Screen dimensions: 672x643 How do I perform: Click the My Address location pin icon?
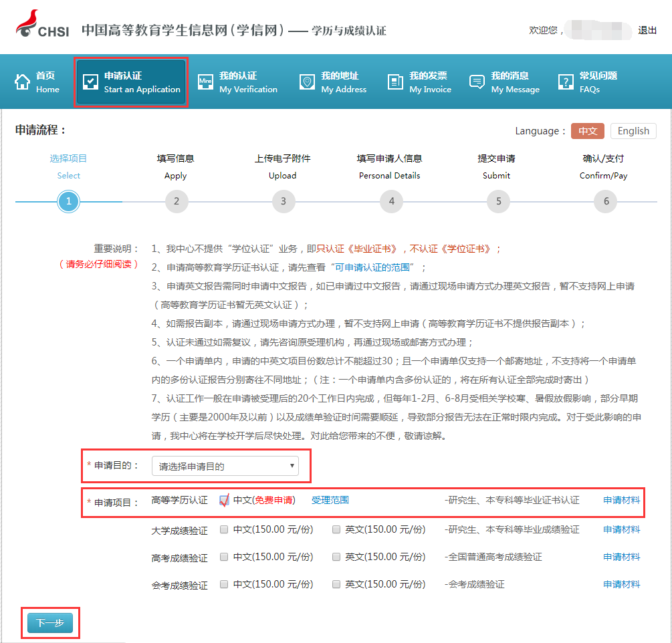(307, 82)
